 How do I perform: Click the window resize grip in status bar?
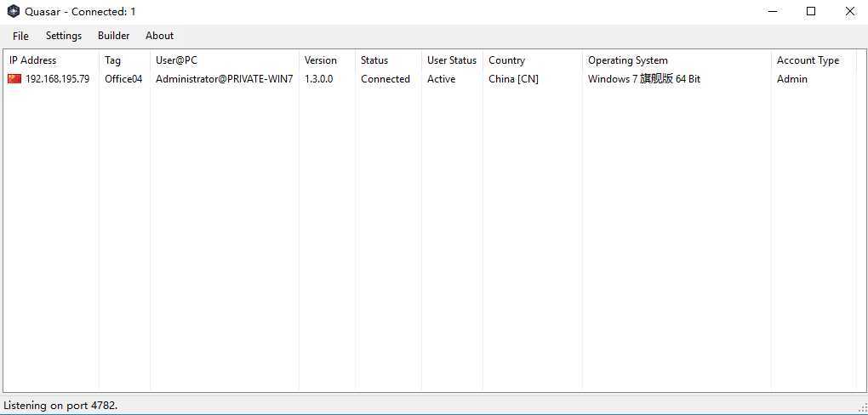click(862, 406)
